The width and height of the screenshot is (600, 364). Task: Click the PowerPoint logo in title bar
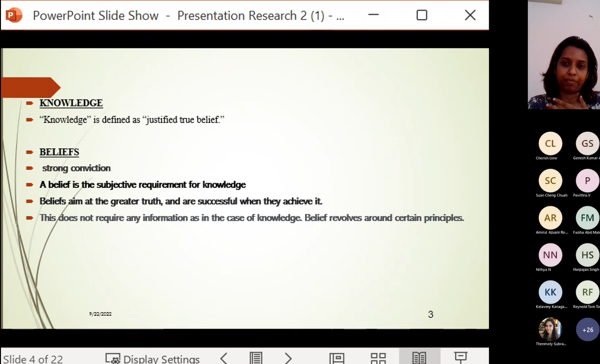pos(14,15)
